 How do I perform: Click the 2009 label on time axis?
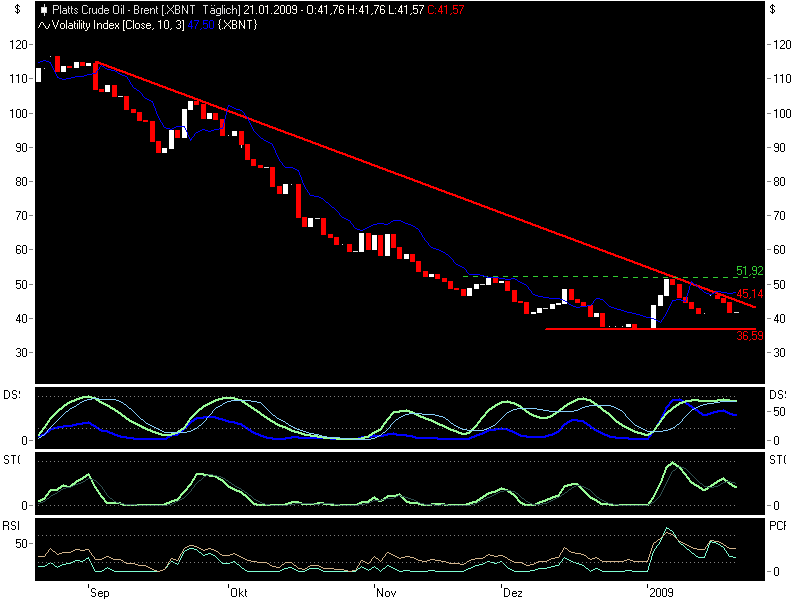click(x=661, y=592)
